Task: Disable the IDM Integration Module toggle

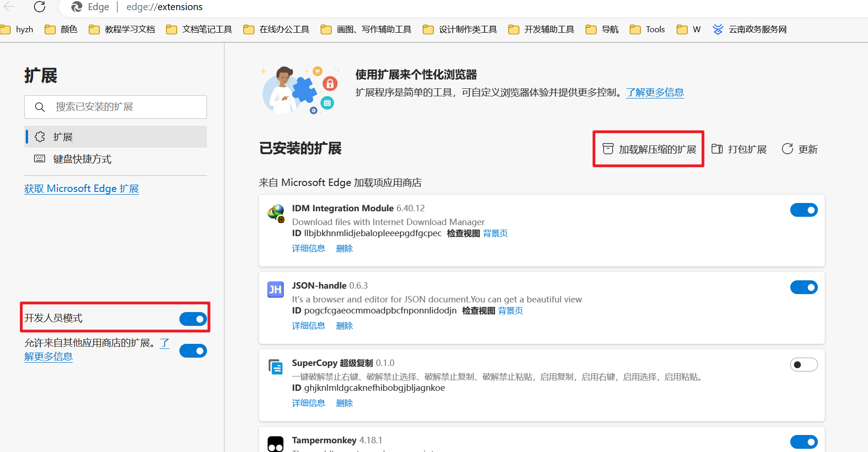Action: click(804, 210)
